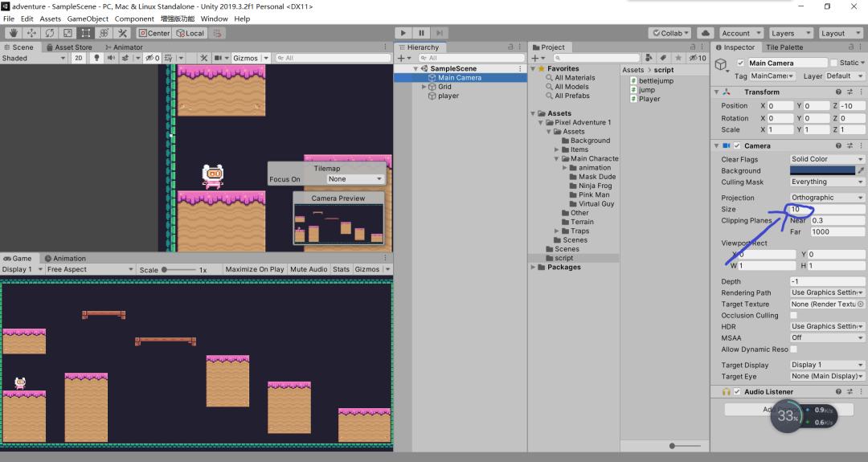Open the cloud services icon

(706, 33)
